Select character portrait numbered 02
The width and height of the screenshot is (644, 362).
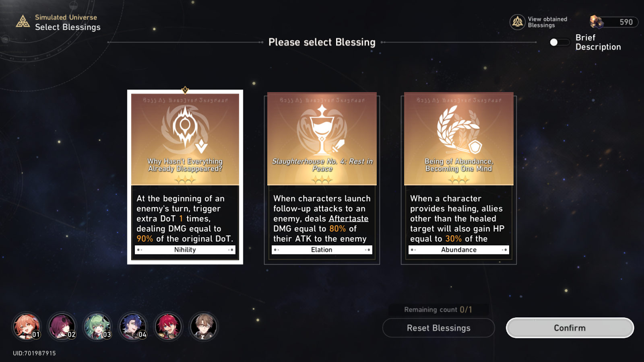click(x=62, y=326)
